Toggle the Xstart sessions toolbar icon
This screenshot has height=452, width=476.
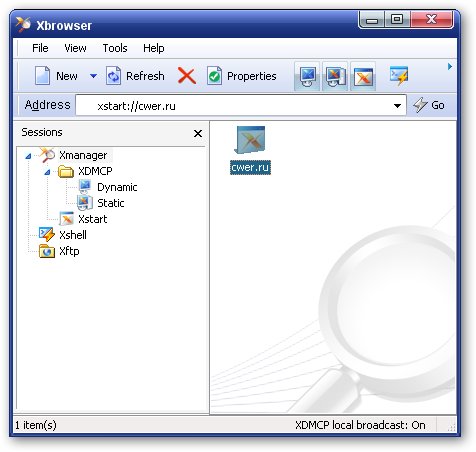click(x=363, y=76)
